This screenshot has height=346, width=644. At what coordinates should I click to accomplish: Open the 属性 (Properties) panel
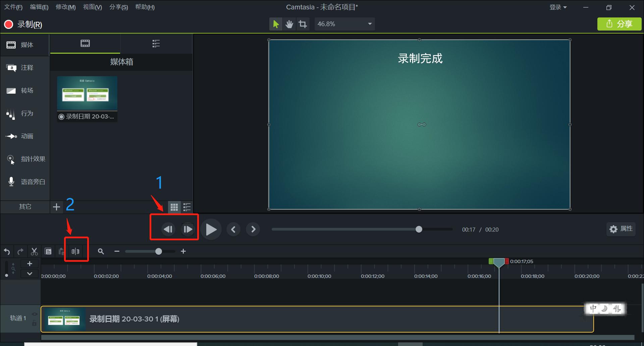(x=621, y=229)
